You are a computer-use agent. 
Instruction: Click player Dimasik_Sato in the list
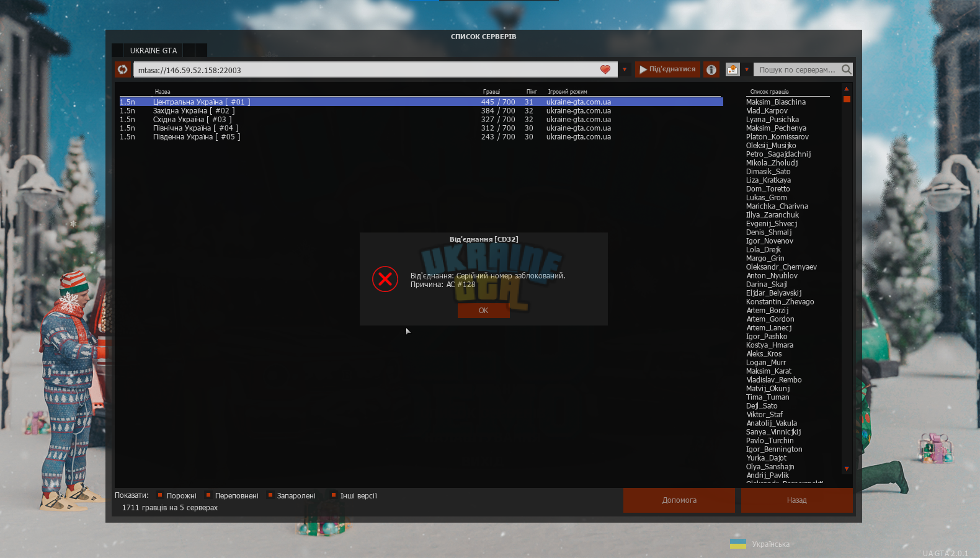768,171
